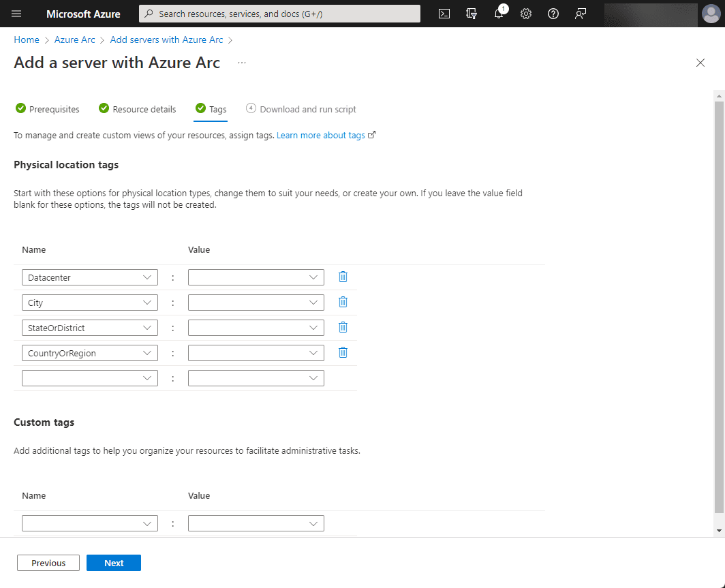
Task: Expand the City name dropdown
Action: click(x=90, y=303)
